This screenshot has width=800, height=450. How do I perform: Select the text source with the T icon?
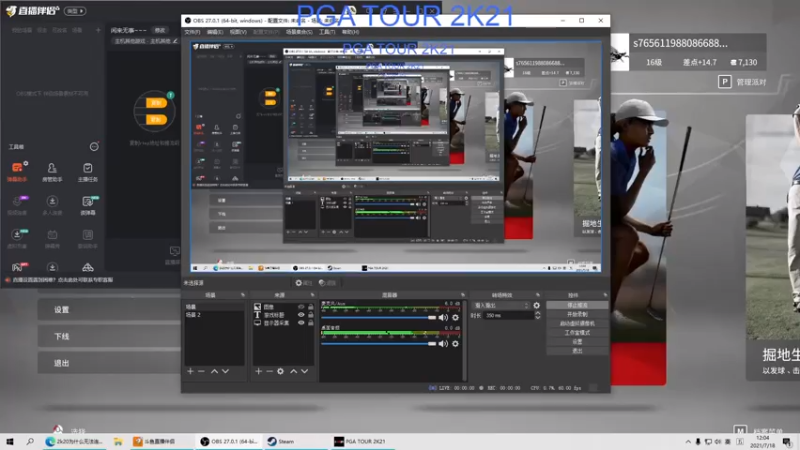point(283,315)
